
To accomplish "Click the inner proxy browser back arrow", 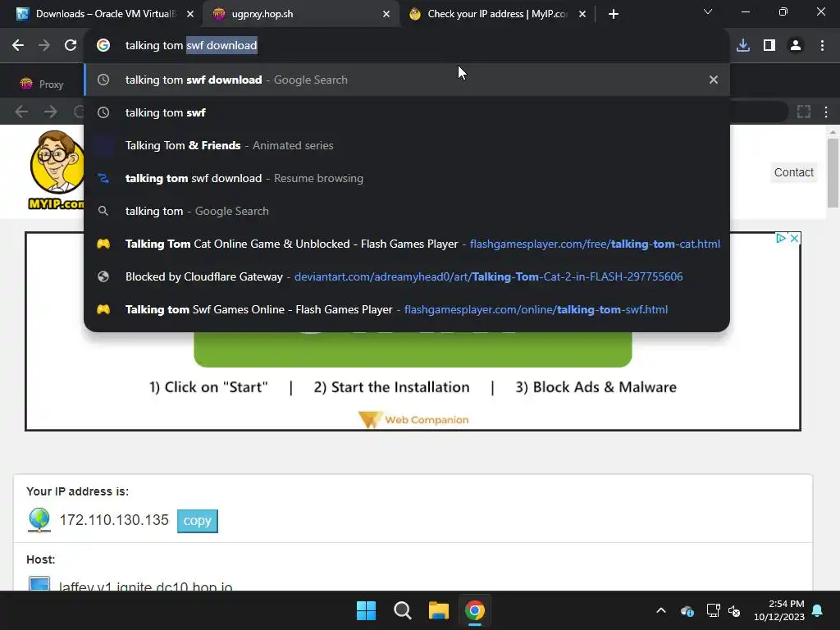I will pos(21,112).
